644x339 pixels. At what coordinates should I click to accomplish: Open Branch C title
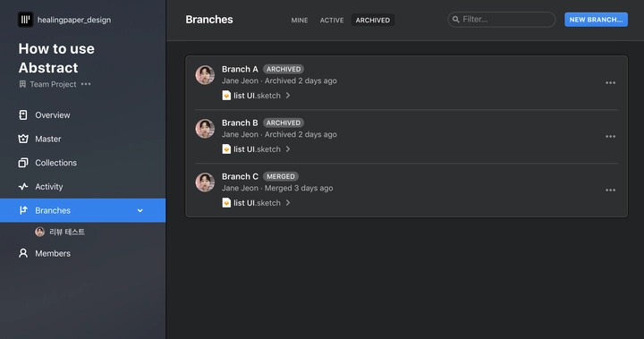tap(240, 176)
